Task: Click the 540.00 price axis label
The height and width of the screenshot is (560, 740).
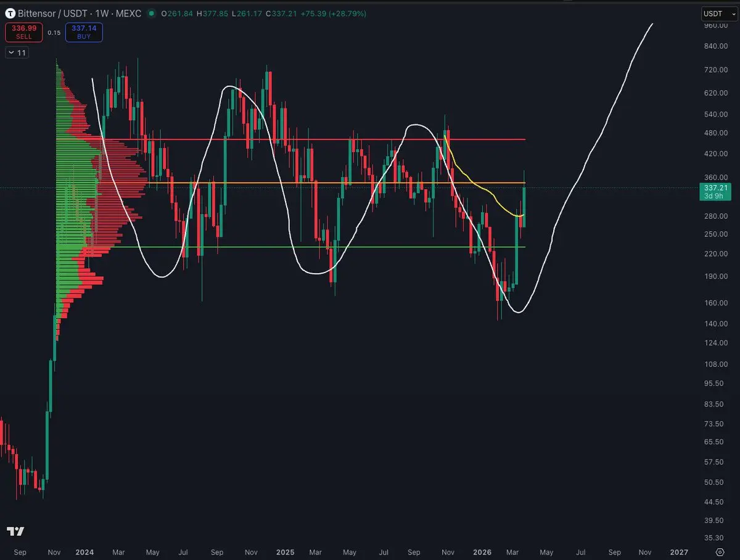Action: (x=717, y=114)
